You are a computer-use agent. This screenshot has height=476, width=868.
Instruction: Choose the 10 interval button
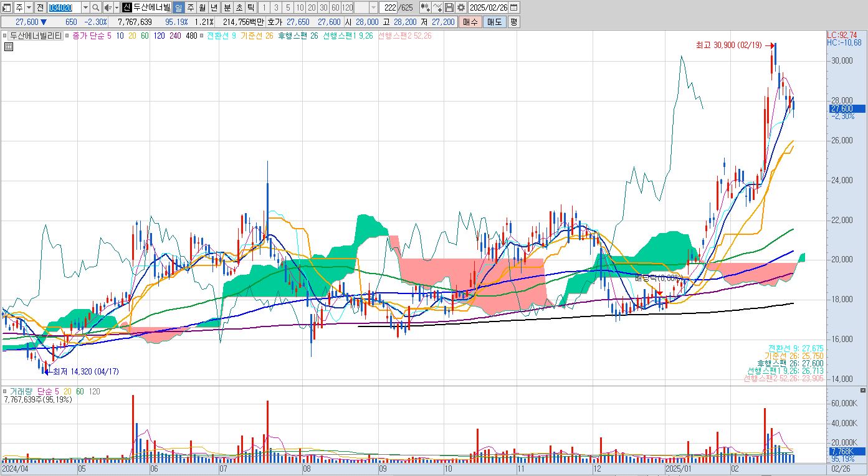300,7
